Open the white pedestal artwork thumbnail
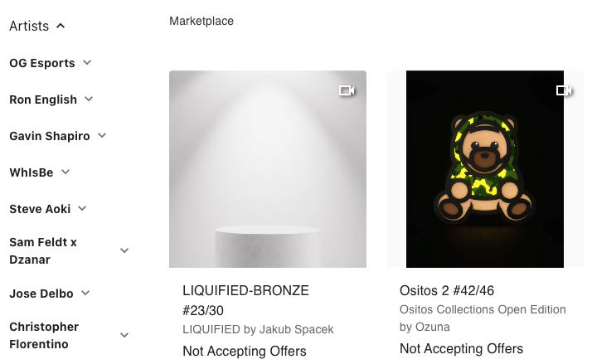This screenshot has height=364, width=592. pos(268,169)
